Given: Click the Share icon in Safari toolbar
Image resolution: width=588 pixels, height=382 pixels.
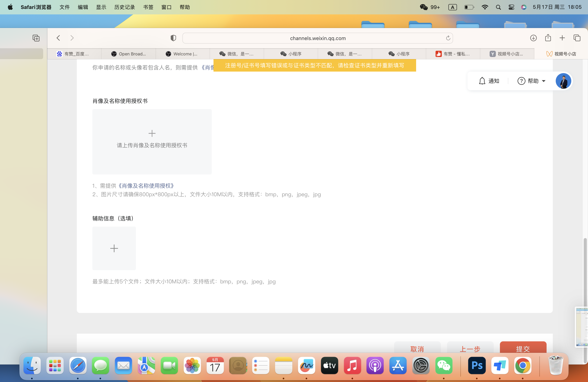Looking at the screenshot, I should 548,38.
